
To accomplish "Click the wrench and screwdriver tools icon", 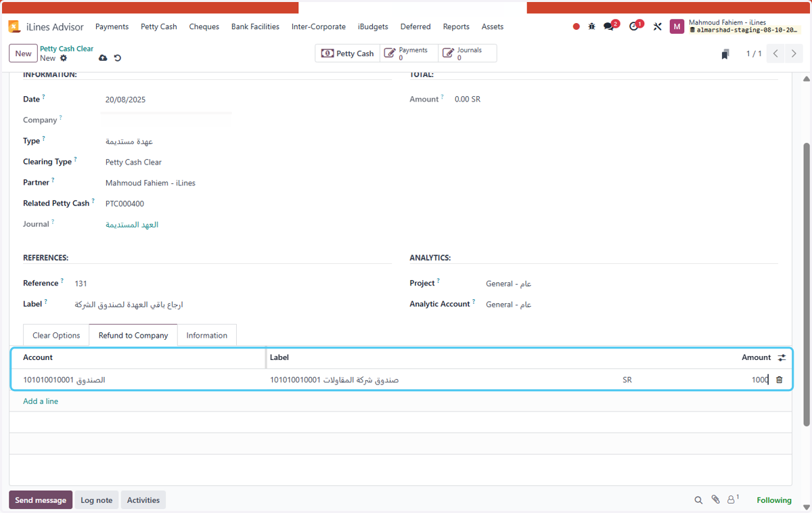I will (x=657, y=26).
